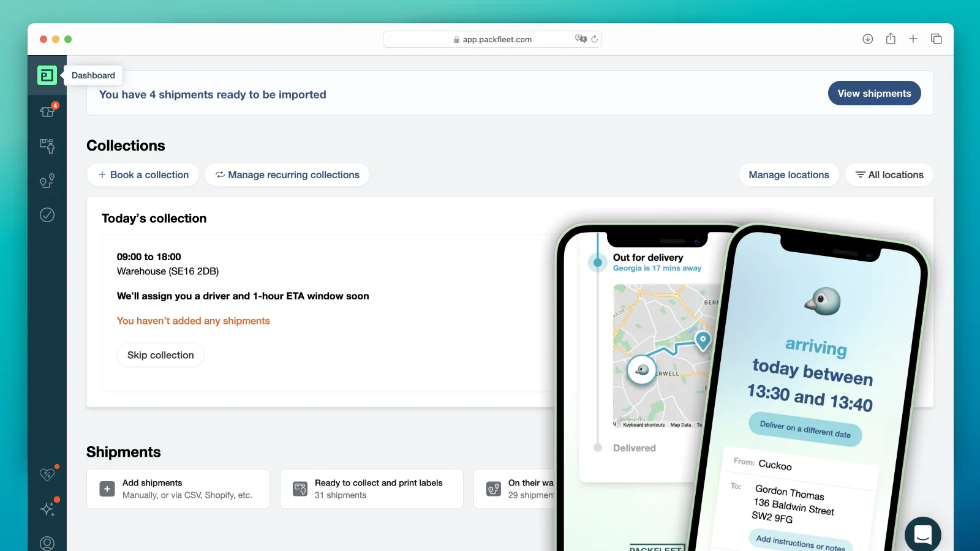Image resolution: width=980 pixels, height=551 pixels.
Task: Click Book a collection
Action: [x=143, y=174]
